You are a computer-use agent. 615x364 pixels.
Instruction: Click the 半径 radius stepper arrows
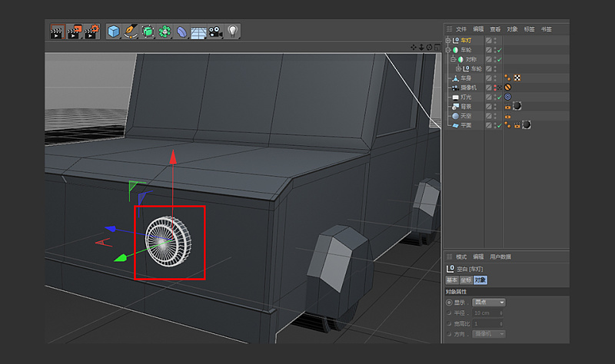point(501,313)
